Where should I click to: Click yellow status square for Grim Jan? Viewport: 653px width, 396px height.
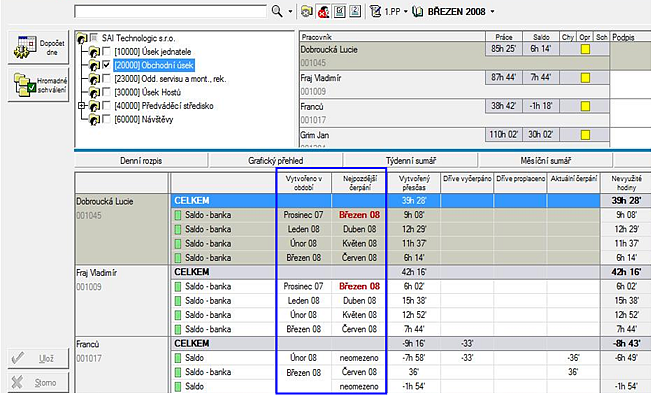pos(585,134)
